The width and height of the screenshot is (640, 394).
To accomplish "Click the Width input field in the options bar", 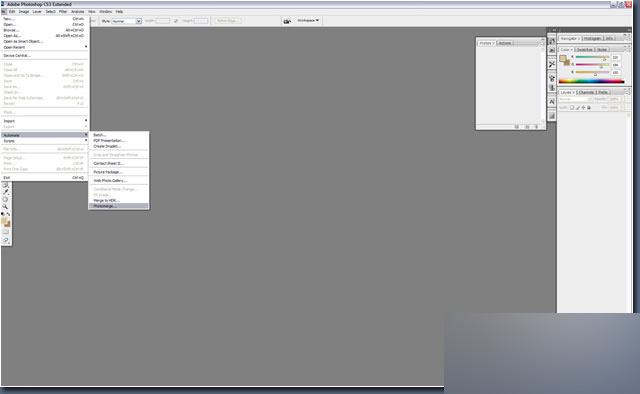I will coord(162,20).
